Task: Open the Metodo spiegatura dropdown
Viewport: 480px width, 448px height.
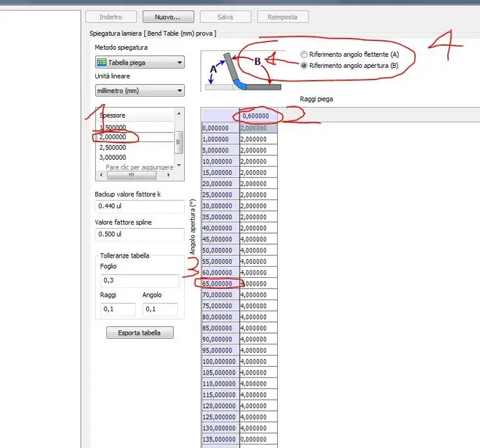Action: (140, 62)
